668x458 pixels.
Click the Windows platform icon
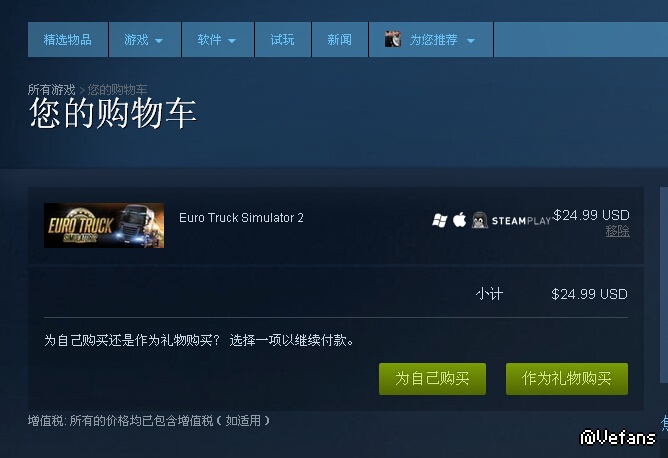pyautogui.click(x=440, y=220)
